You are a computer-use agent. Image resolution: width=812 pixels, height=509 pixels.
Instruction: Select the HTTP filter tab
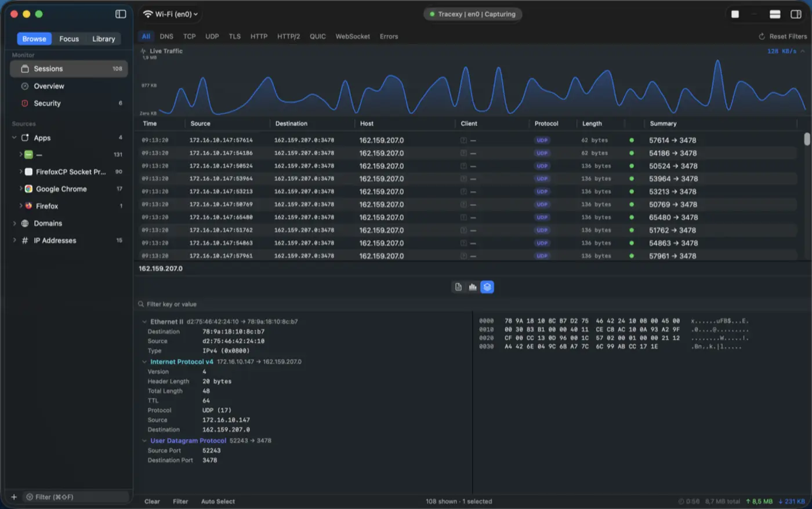click(x=259, y=37)
